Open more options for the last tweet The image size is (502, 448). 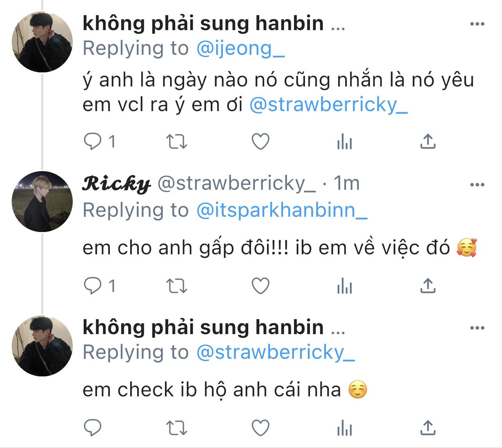click(x=477, y=328)
